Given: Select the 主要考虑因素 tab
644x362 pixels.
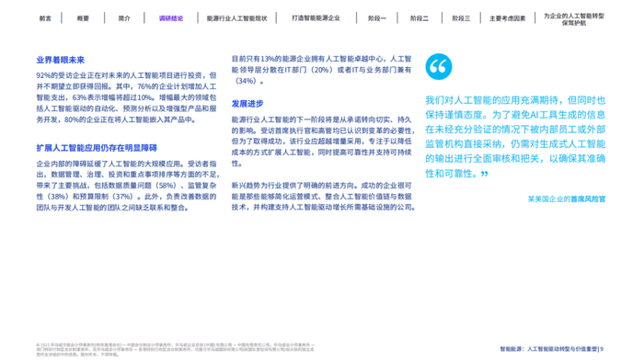Looking at the screenshot, I should point(508,18).
